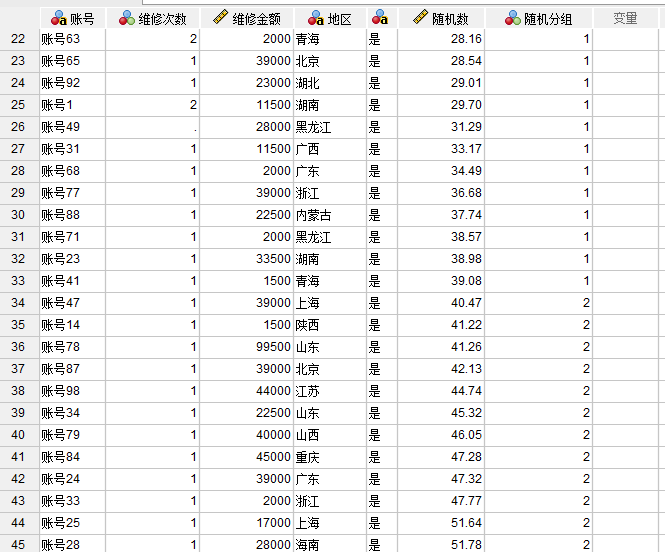Click the ruler icon beside 随机数 header

420,18
